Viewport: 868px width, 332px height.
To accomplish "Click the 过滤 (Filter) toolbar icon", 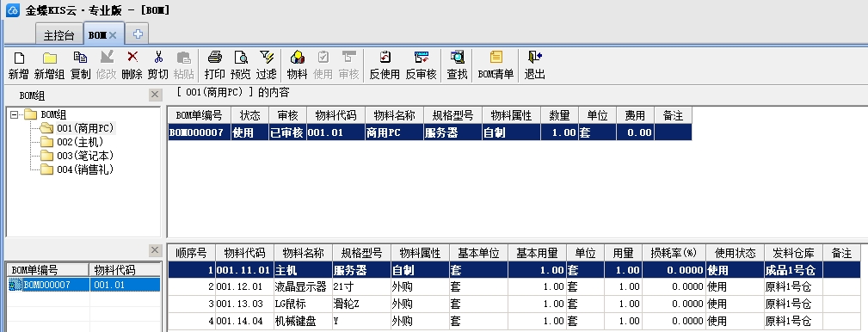I will [x=267, y=58].
